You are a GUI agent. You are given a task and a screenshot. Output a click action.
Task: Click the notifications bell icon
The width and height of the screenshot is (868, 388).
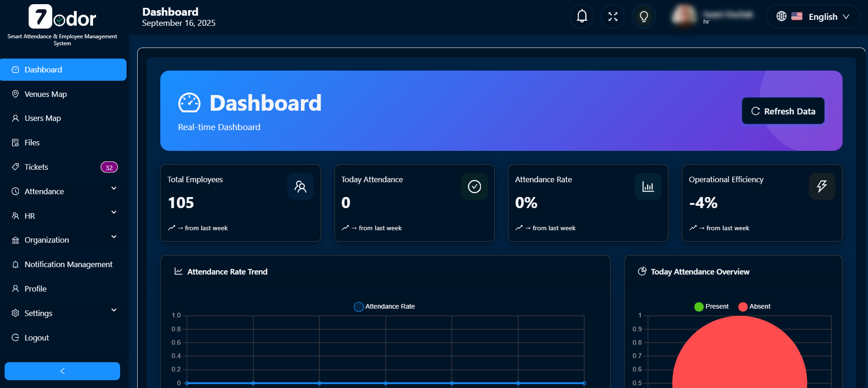tap(582, 17)
